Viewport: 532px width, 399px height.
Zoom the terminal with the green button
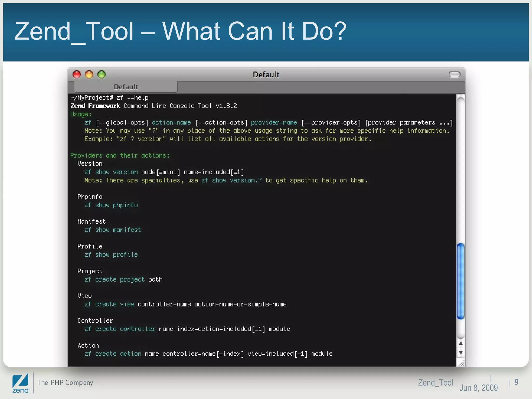(x=102, y=75)
